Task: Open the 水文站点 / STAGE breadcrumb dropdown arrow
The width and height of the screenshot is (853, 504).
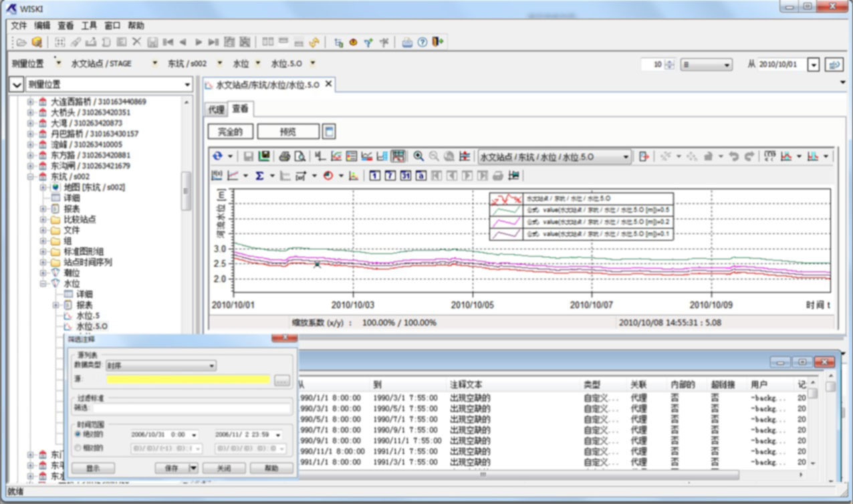Action: pyautogui.click(x=154, y=64)
